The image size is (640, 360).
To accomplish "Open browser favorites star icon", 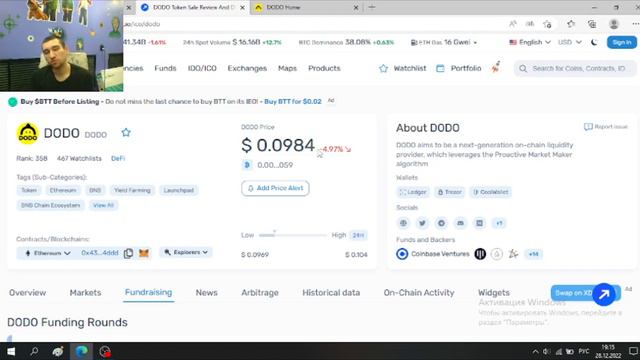I will click(x=571, y=24).
